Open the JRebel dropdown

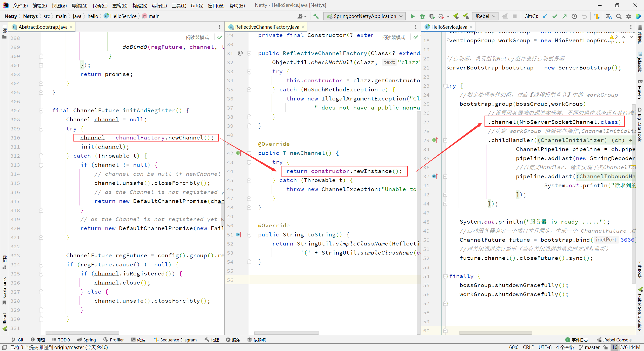tap(485, 16)
